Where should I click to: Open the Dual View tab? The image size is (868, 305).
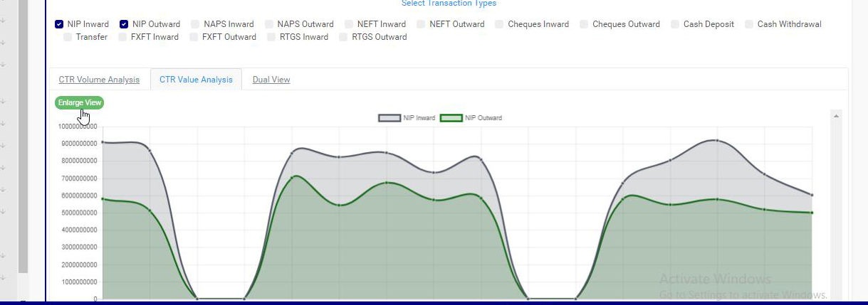pyautogui.click(x=271, y=80)
